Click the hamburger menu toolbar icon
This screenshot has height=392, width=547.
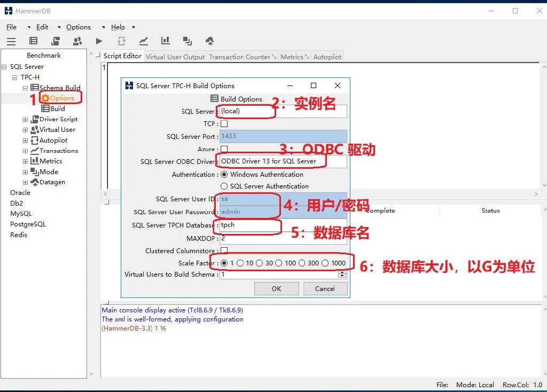11,42
